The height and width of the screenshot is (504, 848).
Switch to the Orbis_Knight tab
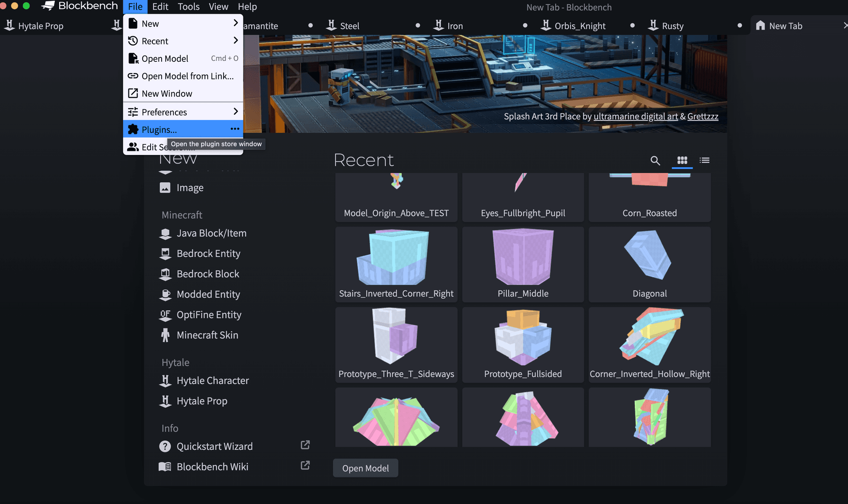tap(579, 26)
